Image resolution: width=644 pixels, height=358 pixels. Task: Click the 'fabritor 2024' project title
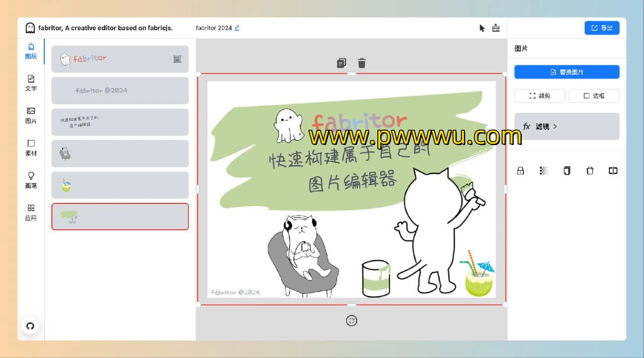[x=214, y=28]
